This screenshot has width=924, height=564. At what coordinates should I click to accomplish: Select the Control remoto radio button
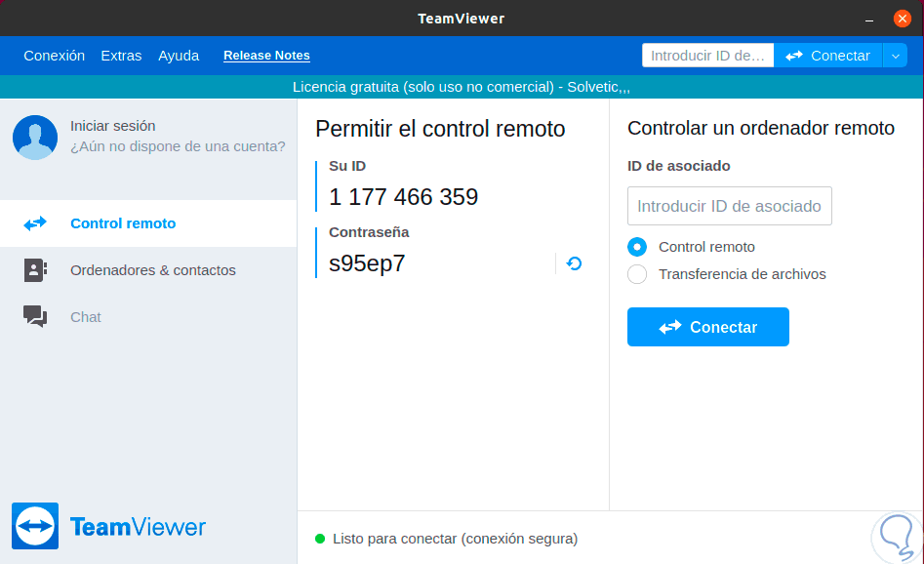(637, 247)
